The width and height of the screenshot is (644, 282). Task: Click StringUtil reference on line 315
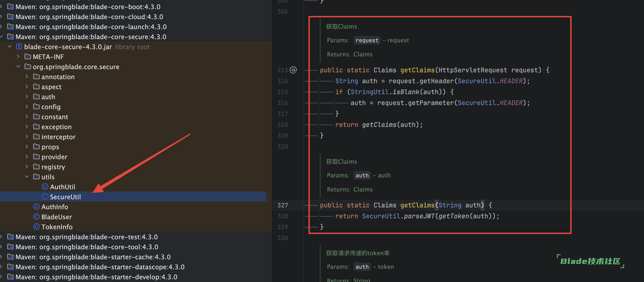[370, 92]
